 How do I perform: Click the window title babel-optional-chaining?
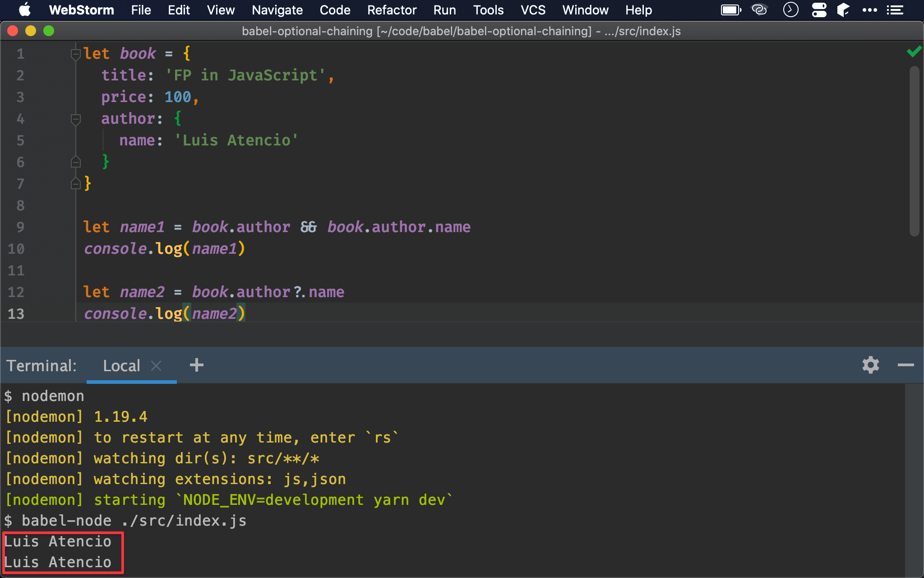pos(461,31)
